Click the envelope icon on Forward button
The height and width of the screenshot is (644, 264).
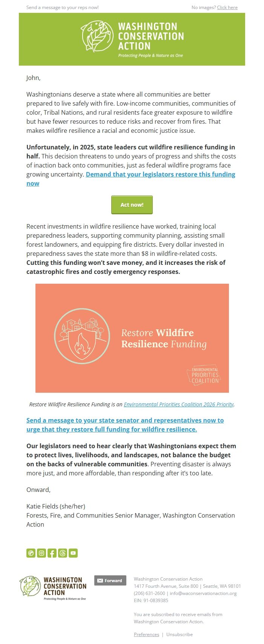(100, 581)
